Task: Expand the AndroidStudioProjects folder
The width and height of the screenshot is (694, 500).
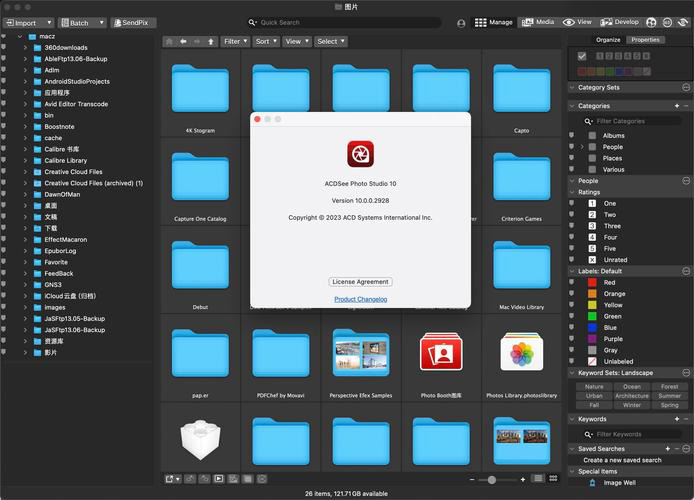Action: click(x=25, y=81)
